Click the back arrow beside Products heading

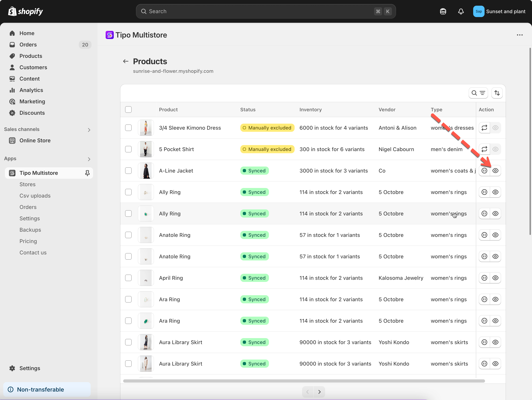coord(126,61)
